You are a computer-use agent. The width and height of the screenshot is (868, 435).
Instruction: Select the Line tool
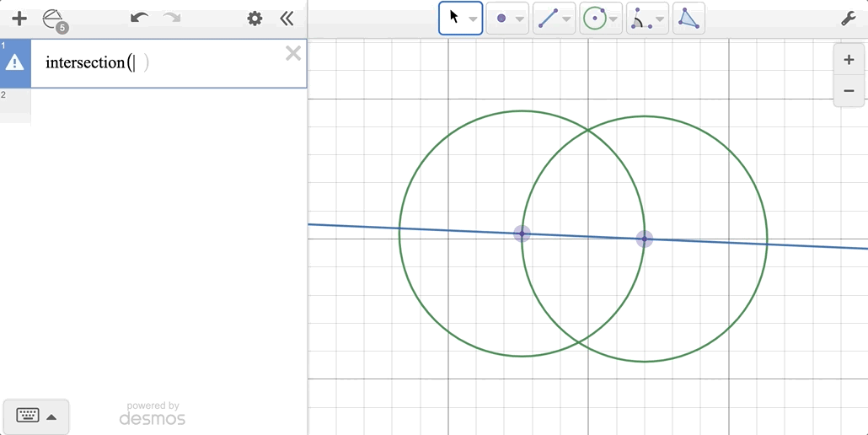click(x=548, y=19)
